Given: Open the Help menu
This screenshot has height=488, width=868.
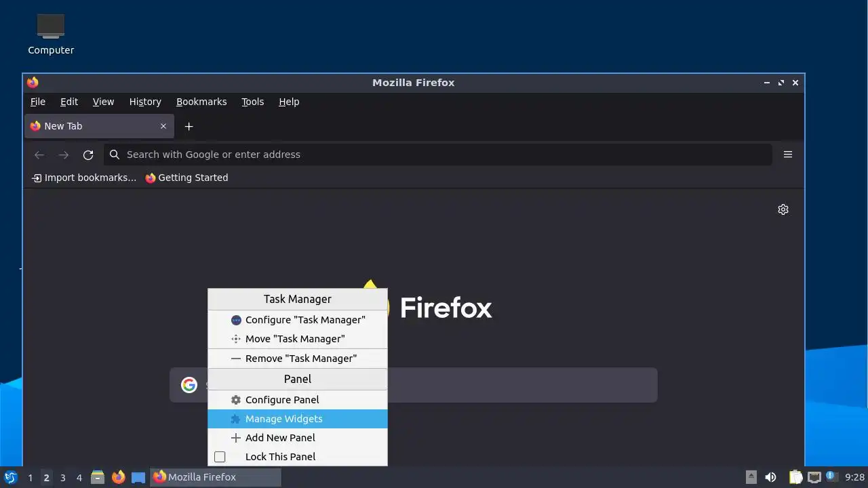Looking at the screenshot, I should click(289, 102).
